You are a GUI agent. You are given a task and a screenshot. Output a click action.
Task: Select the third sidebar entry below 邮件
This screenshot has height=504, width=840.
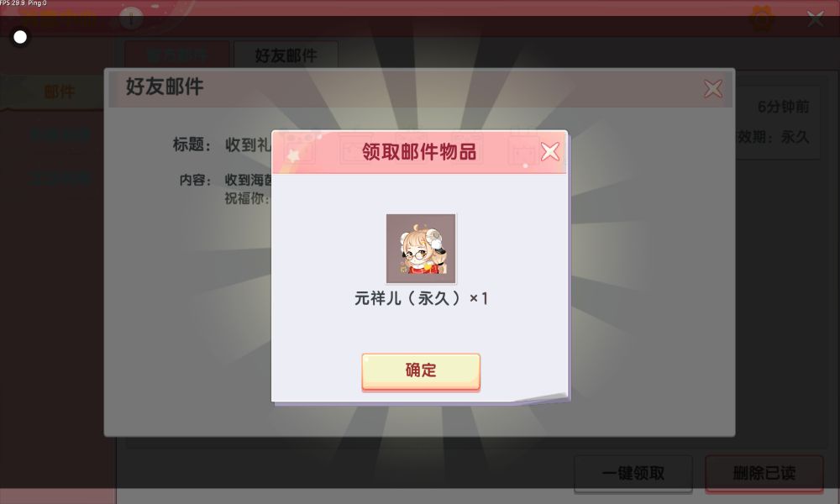click(59, 177)
